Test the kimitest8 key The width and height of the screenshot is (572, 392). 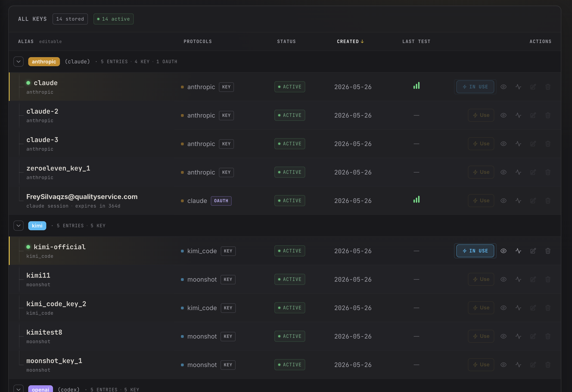point(518,336)
